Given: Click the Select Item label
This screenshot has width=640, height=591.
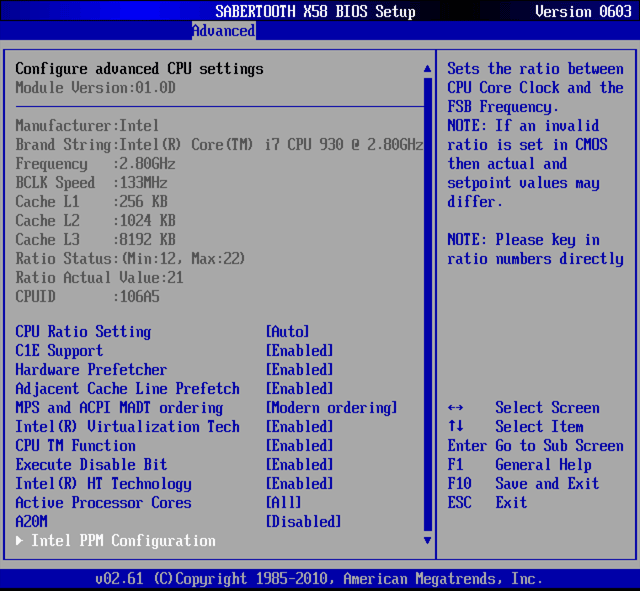Looking at the screenshot, I should (539, 427).
